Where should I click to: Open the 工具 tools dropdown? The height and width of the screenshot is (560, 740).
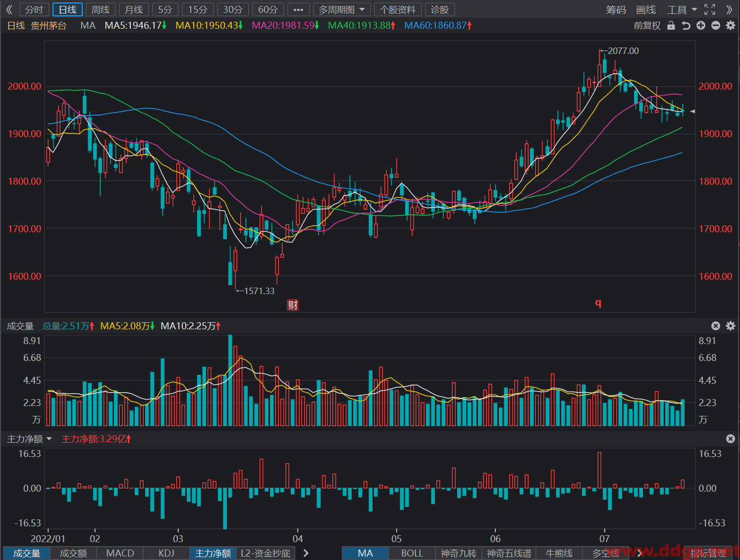(x=682, y=9)
